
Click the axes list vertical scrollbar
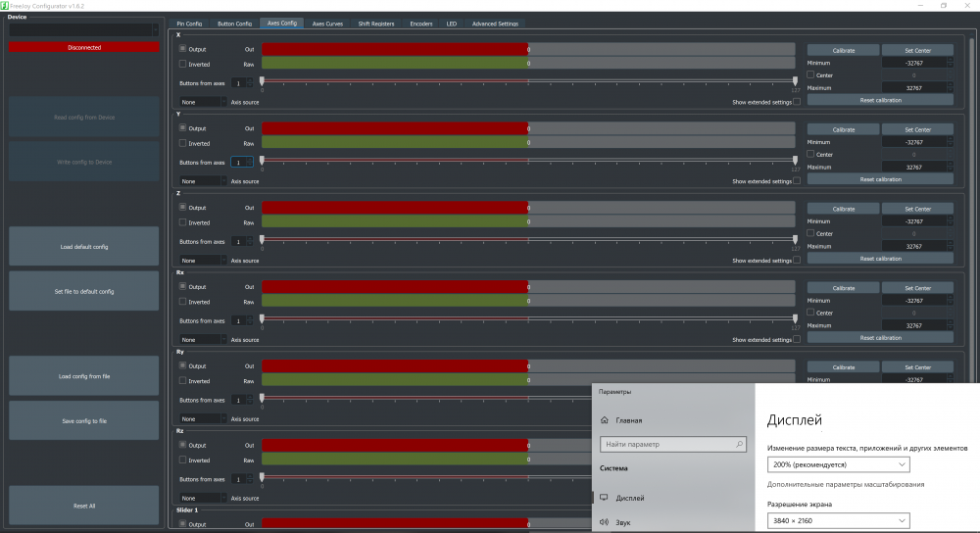tap(972, 206)
